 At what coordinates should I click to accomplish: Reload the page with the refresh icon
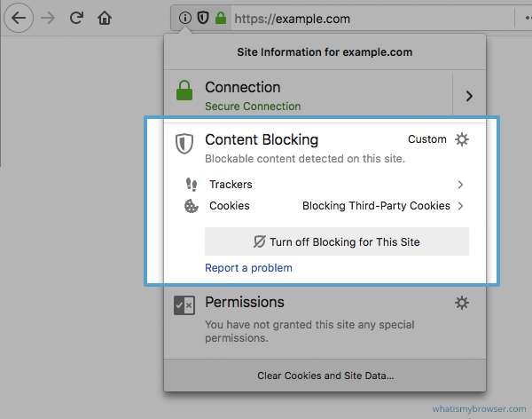click(x=77, y=17)
